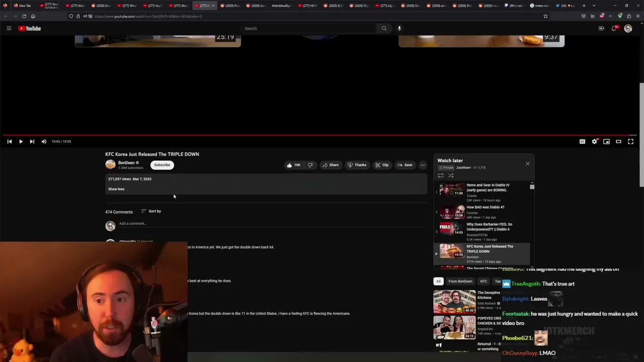Open the 9:37 video thumbnail

481,41
